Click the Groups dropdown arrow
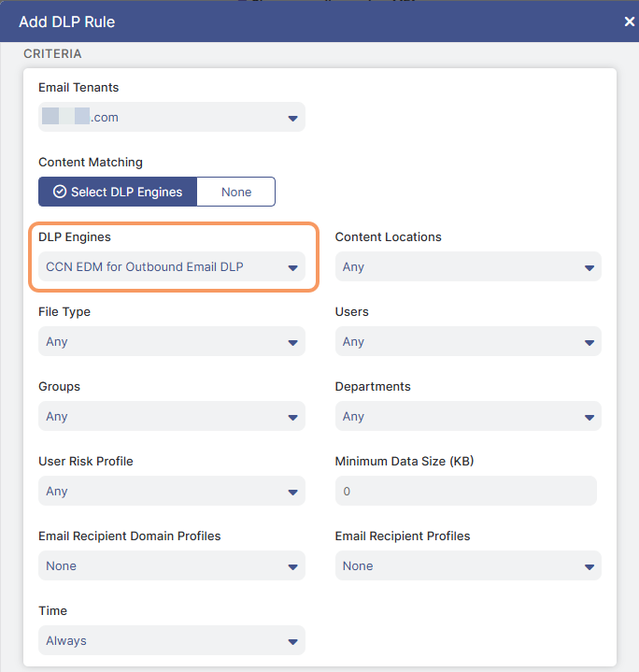Screen dimensions: 639x672 coord(293,418)
